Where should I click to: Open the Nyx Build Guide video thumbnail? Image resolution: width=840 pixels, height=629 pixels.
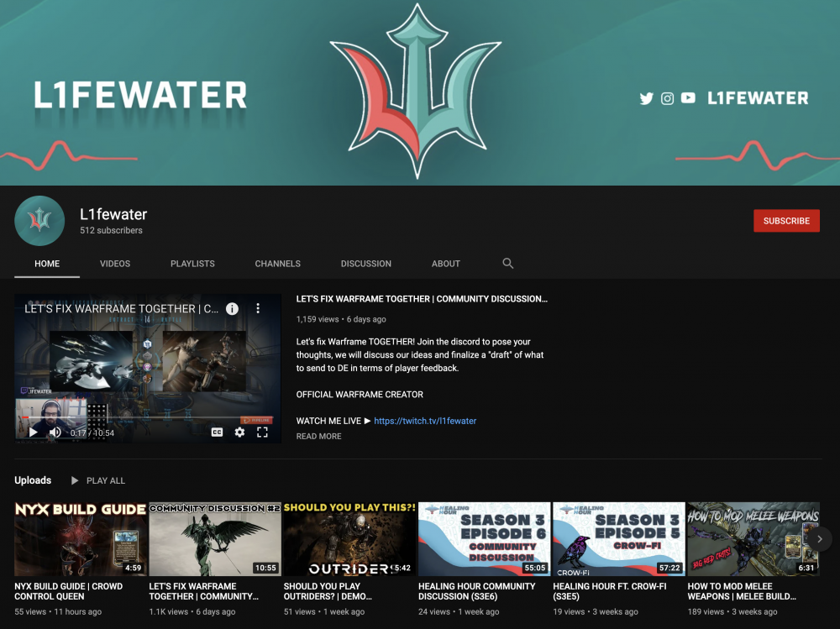tap(81, 538)
